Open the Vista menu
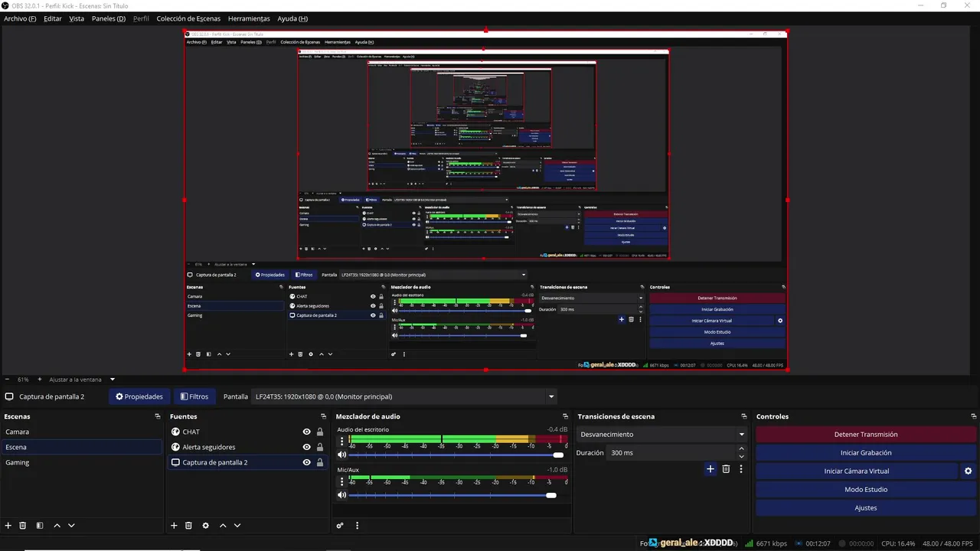The height and width of the screenshot is (551, 980). click(x=77, y=18)
